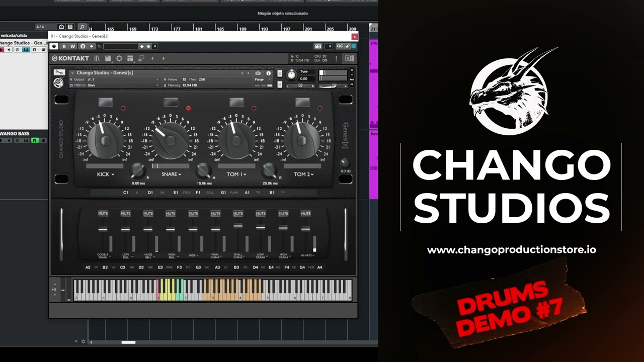Click the C1 key label under KICK
The image size is (644, 362).
point(126,193)
